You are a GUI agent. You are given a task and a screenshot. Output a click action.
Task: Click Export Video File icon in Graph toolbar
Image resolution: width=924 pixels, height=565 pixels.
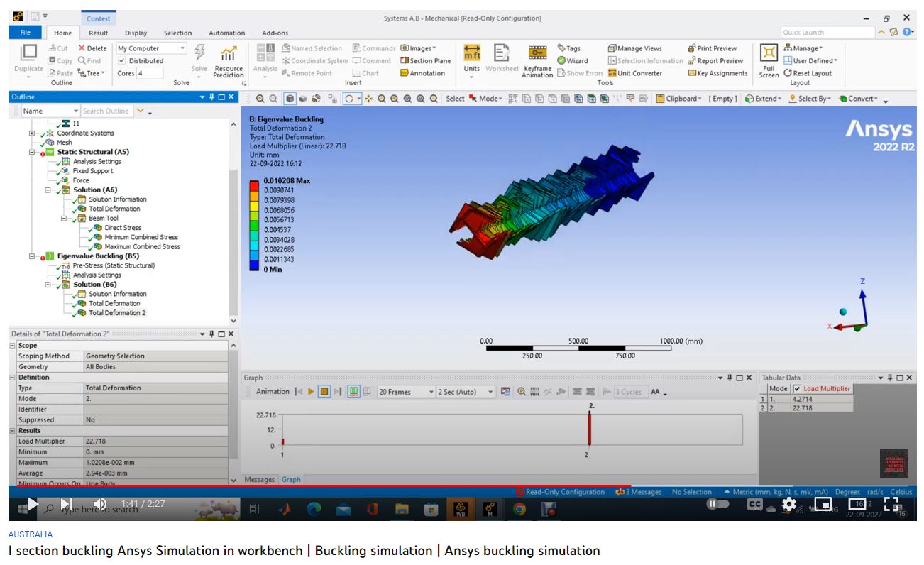pyautogui.click(x=505, y=392)
